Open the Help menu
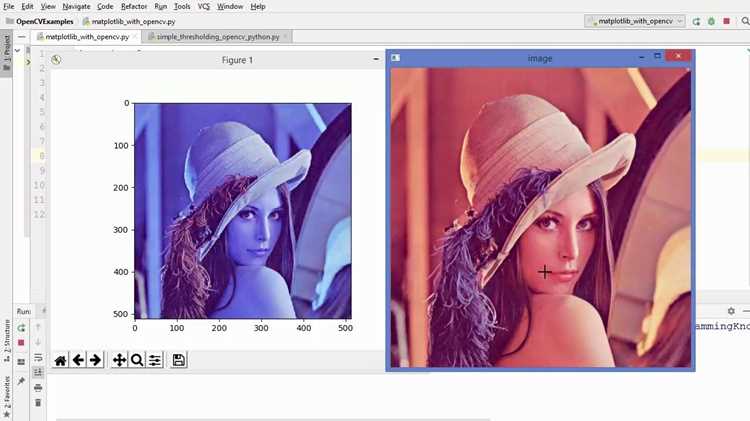 pyautogui.click(x=258, y=7)
